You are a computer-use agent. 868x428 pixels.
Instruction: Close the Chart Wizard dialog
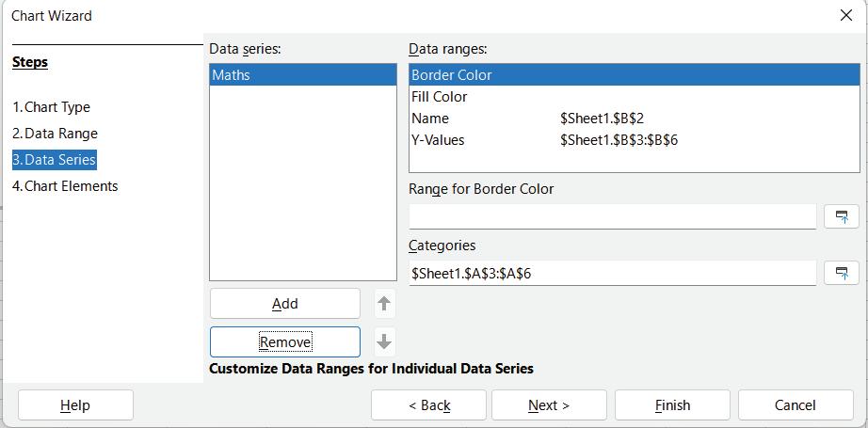coord(845,16)
